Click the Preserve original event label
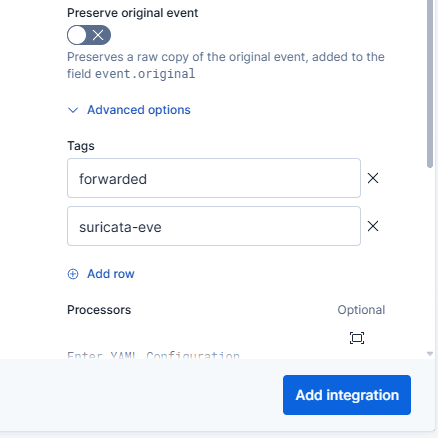This screenshot has height=438, width=438. [x=133, y=13]
